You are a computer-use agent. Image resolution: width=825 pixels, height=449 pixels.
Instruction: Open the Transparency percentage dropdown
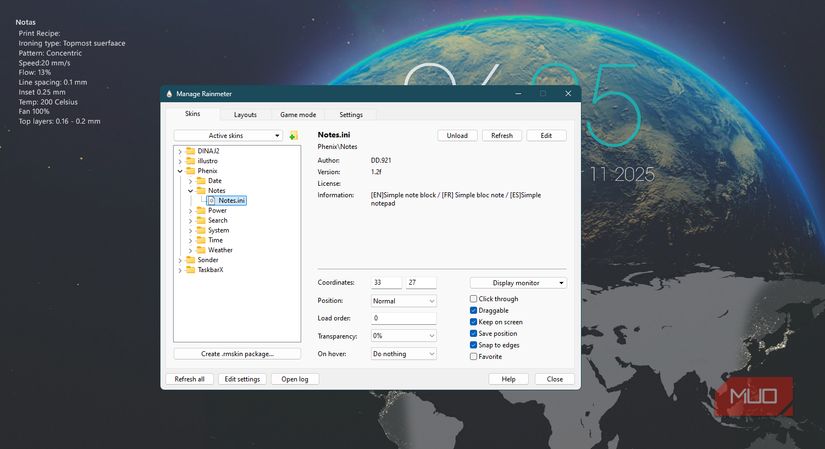pos(403,336)
